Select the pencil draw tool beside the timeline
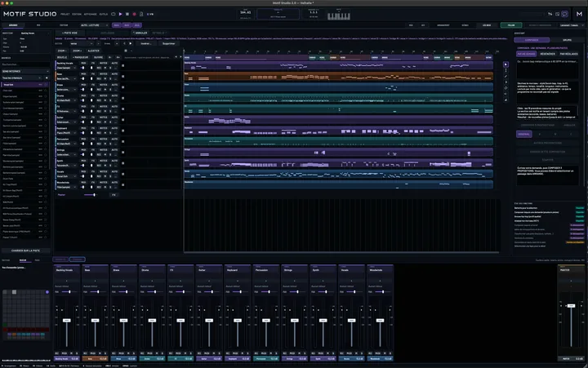This screenshot has width=588, height=368. coord(506,77)
